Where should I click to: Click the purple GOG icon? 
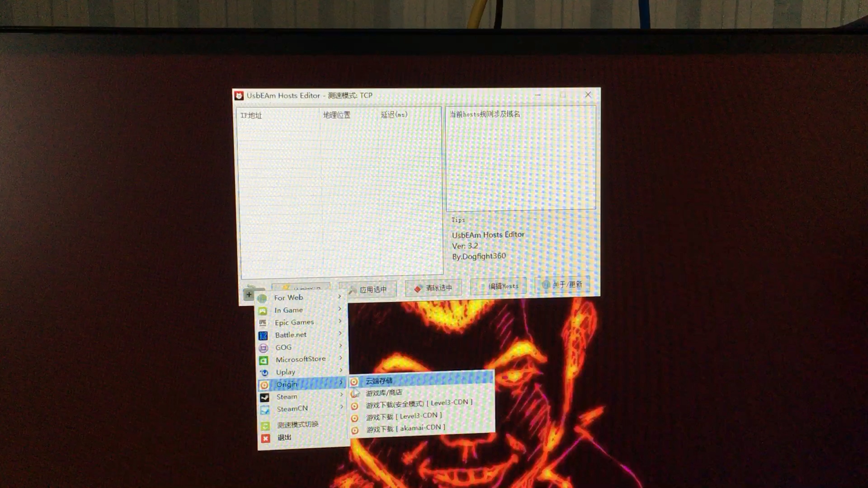263,348
